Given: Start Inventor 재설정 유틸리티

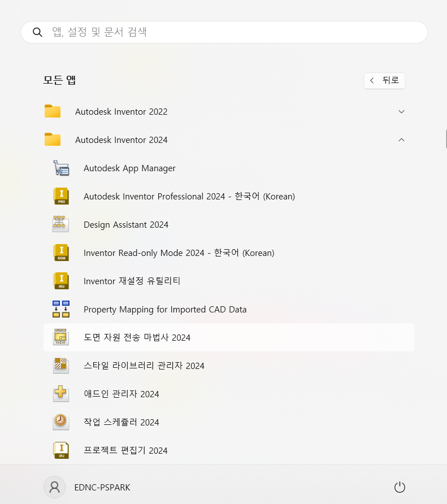Looking at the screenshot, I should coord(229,281).
